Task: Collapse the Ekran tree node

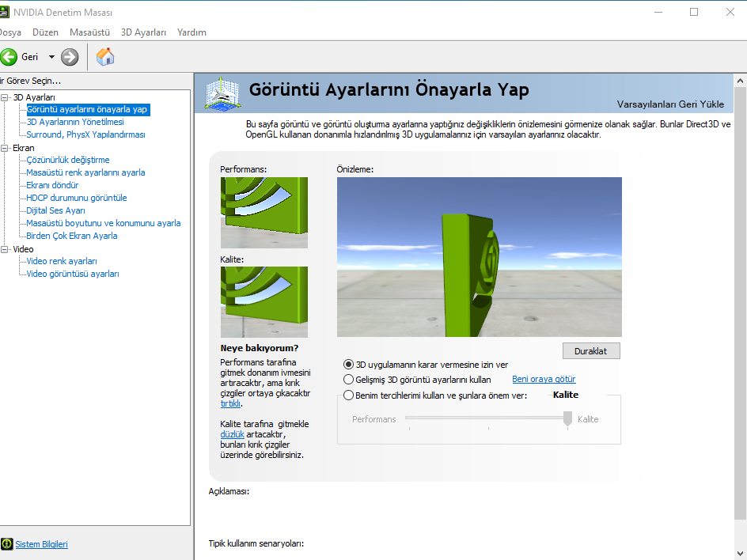Action: (x=5, y=148)
